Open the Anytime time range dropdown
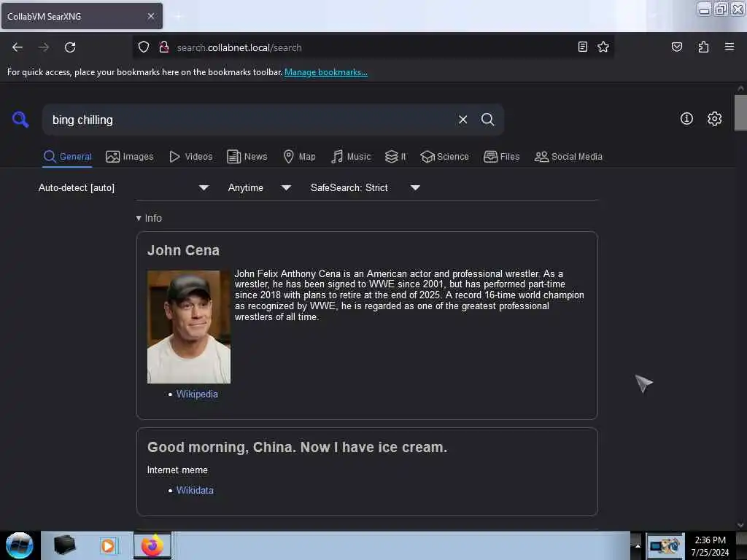 point(260,187)
